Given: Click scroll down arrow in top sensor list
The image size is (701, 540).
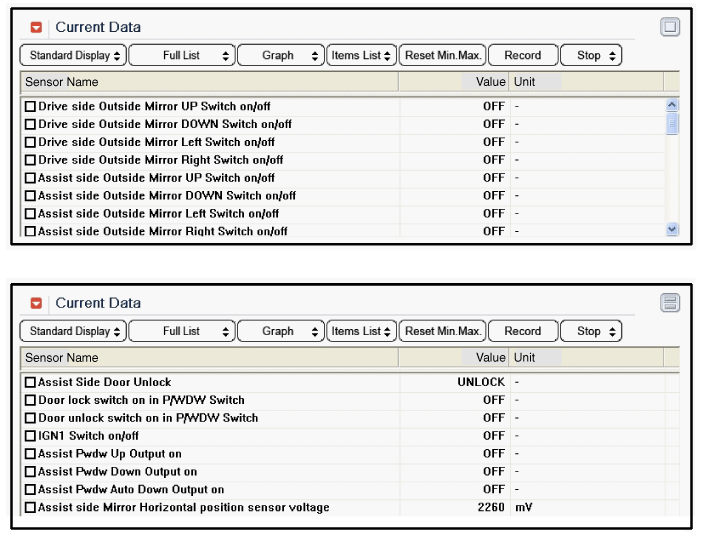Looking at the screenshot, I should click(671, 229).
